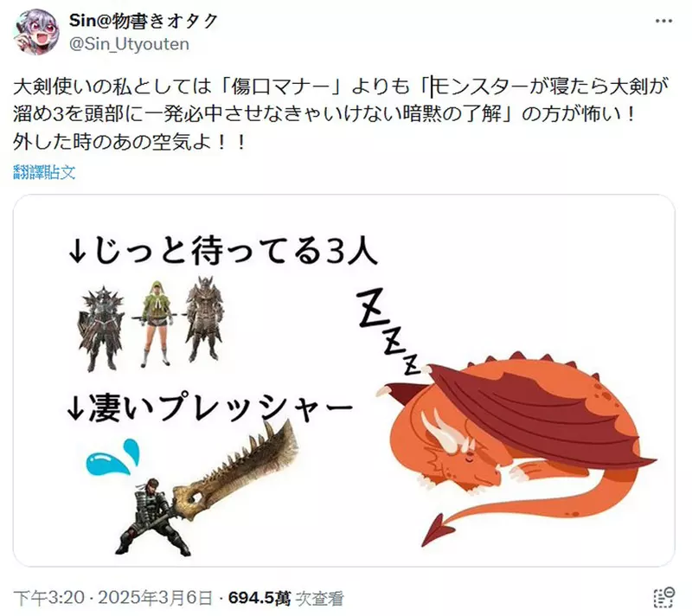Click the 694.5萬 次查看 view count
Screen dimensions: 692x616
click(x=285, y=598)
